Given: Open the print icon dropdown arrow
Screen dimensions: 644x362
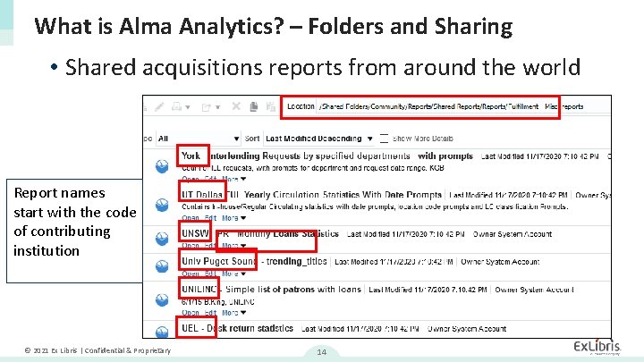Looking at the screenshot, I should [x=188, y=107].
